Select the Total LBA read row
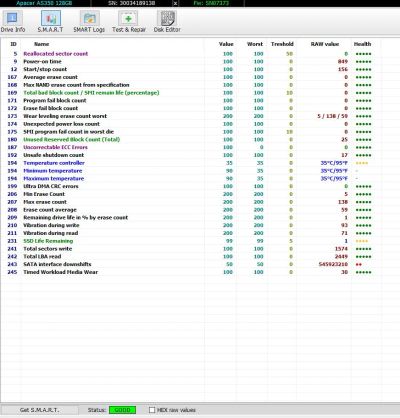The image size is (400, 418). pyautogui.click(x=190, y=257)
